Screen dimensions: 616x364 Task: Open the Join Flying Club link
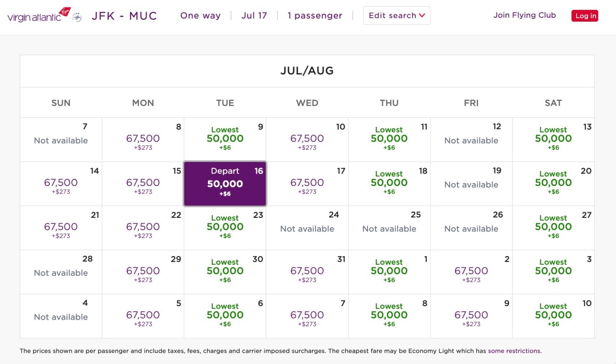point(524,15)
